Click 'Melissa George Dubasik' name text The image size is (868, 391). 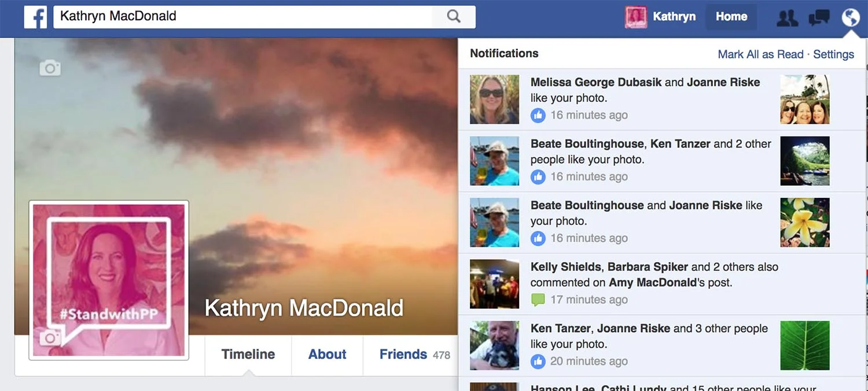[x=596, y=82]
